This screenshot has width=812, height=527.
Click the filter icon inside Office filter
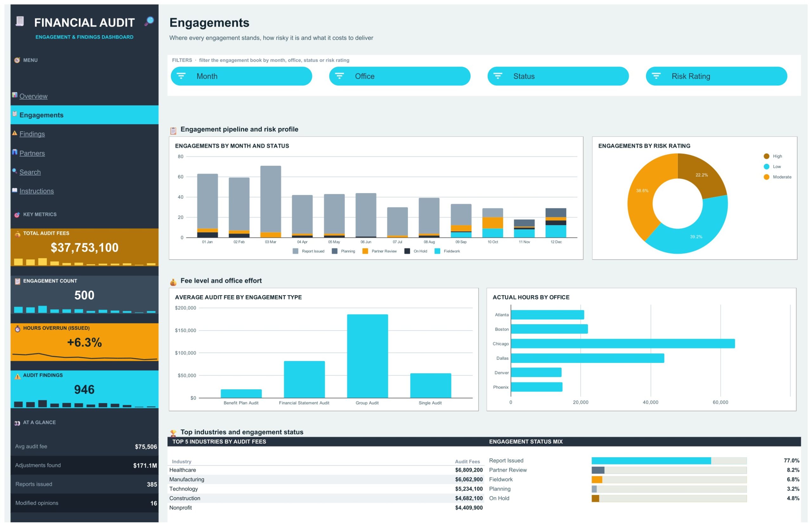pyautogui.click(x=339, y=76)
